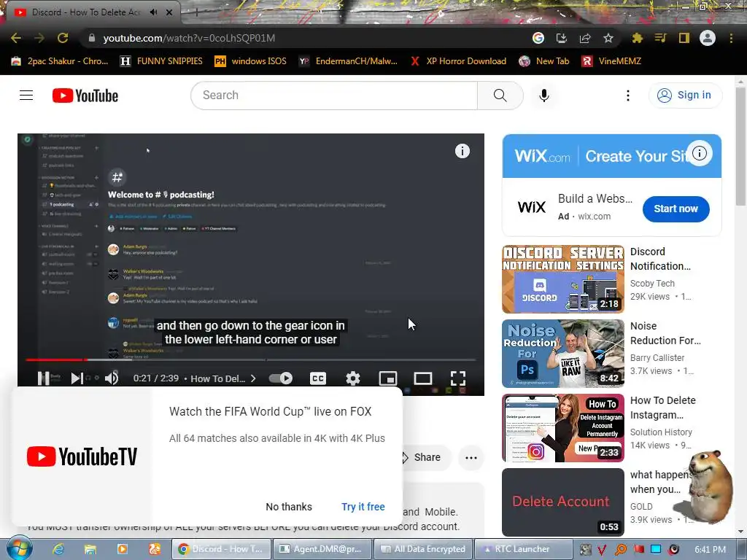Screen dimensions: 747x560
Task: Open the windows ISOS bookmark
Action: (251, 61)
